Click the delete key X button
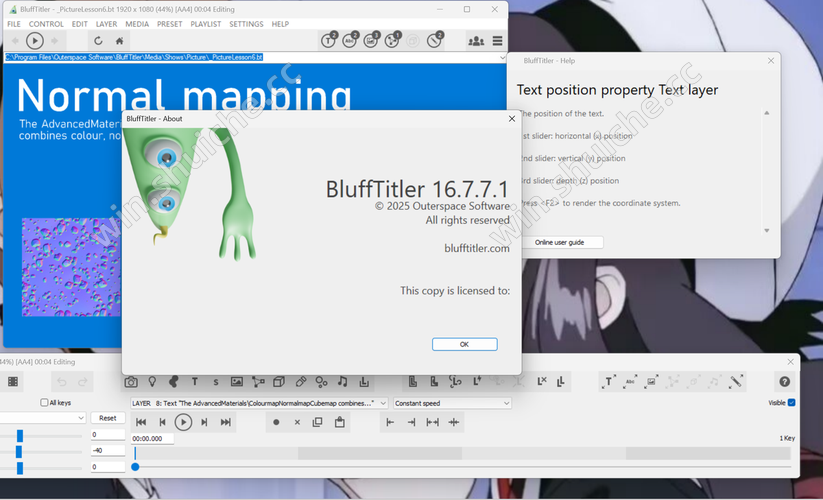823x500 pixels. click(x=297, y=422)
